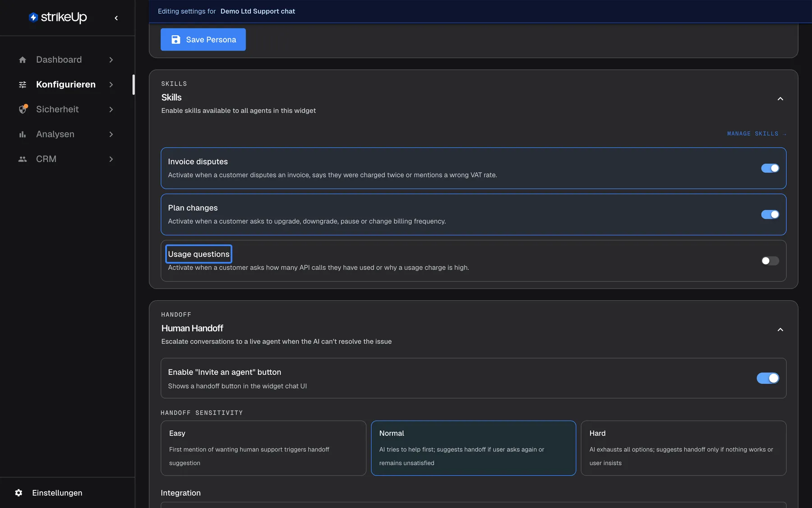Collapse the Skills section
Screen dimensions: 812x508
click(x=780, y=99)
